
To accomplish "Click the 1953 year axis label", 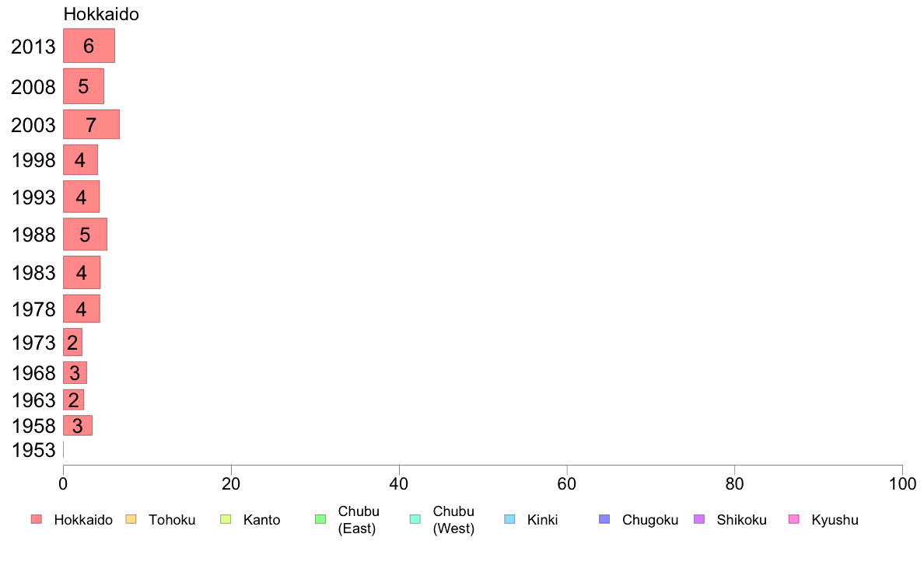I will coord(33,450).
